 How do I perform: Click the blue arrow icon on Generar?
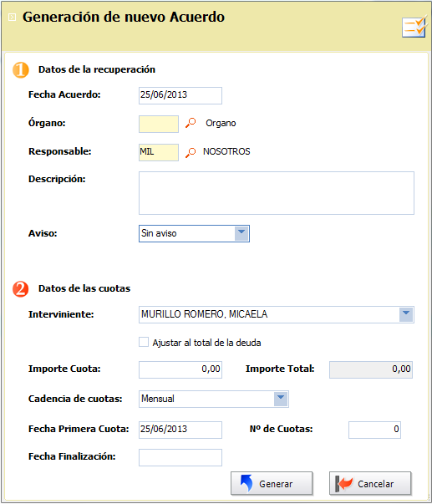coord(246,483)
